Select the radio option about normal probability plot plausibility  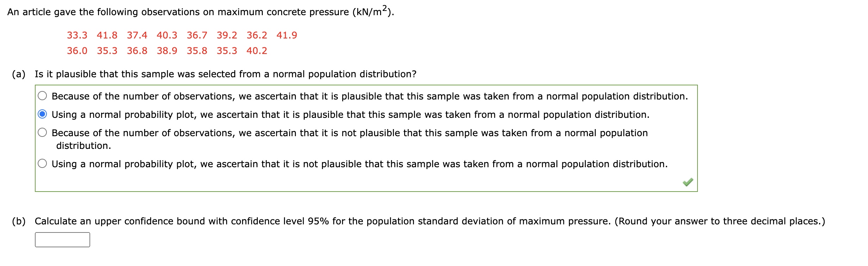pyautogui.click(x=43, y=114)
